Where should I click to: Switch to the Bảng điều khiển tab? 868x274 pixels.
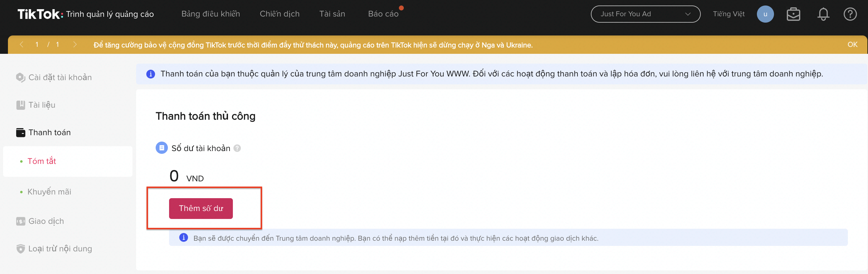pos(211,14)
